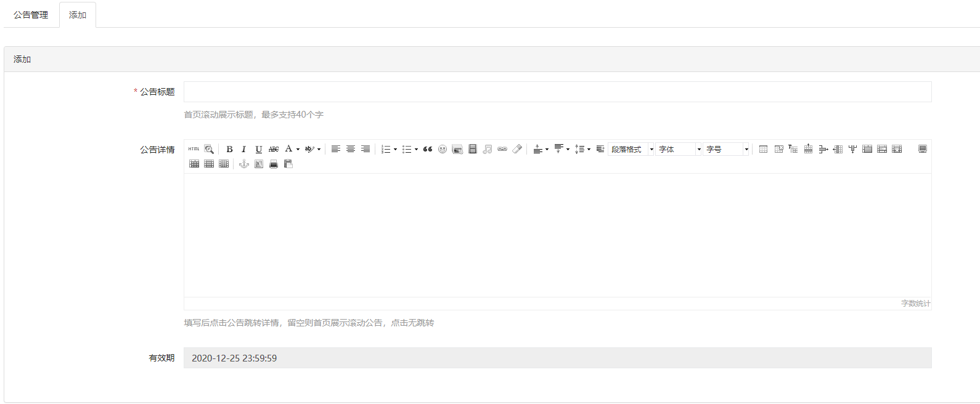Screen dimensions: 980x404
Task: Open the 字号 font size dropdown
Action: point(726,149)
